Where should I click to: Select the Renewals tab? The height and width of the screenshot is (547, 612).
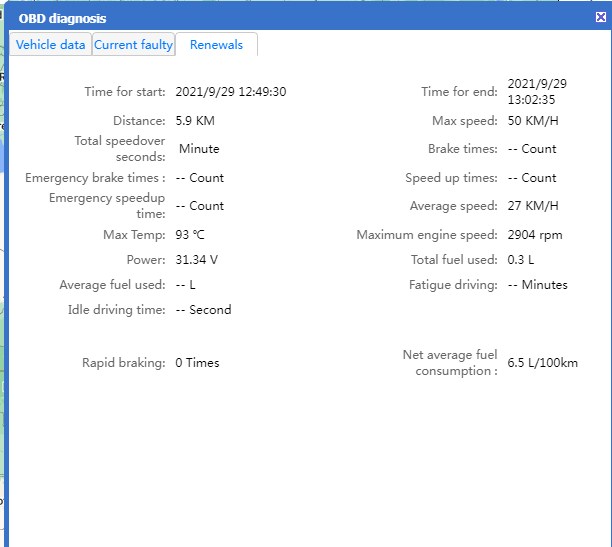coord(216,45)
